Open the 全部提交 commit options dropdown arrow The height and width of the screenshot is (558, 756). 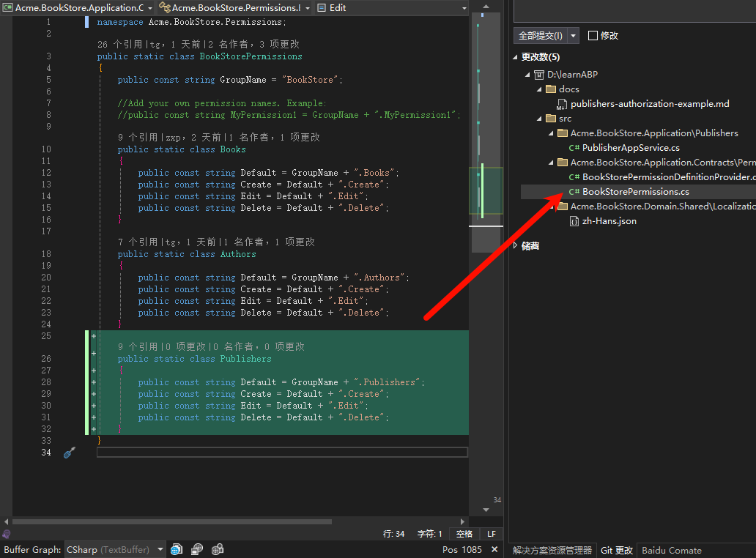[574, 36]
